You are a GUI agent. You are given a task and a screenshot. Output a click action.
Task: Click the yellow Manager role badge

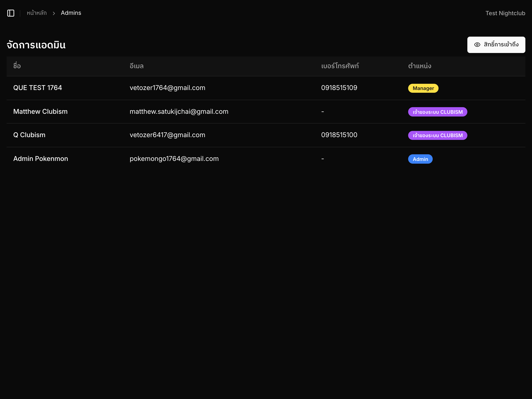click(x=423, y=88)
